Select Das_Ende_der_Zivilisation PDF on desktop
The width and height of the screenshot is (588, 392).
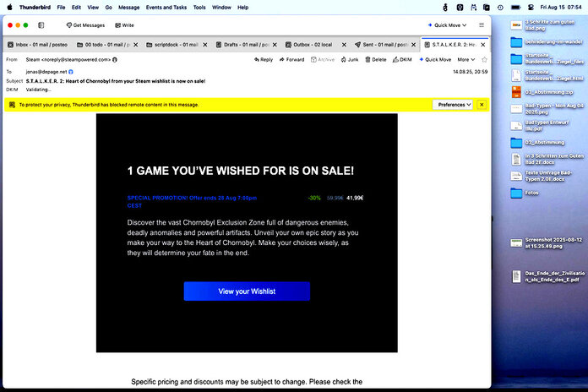547,276
